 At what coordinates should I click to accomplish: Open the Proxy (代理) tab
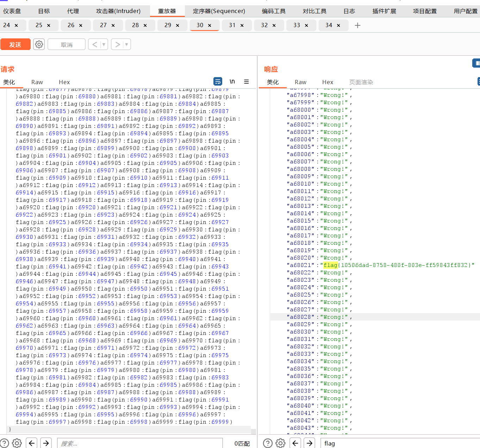coord(73,11)
